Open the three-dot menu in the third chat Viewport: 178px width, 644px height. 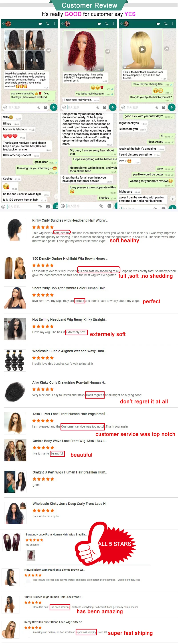(x=172, y=24)
